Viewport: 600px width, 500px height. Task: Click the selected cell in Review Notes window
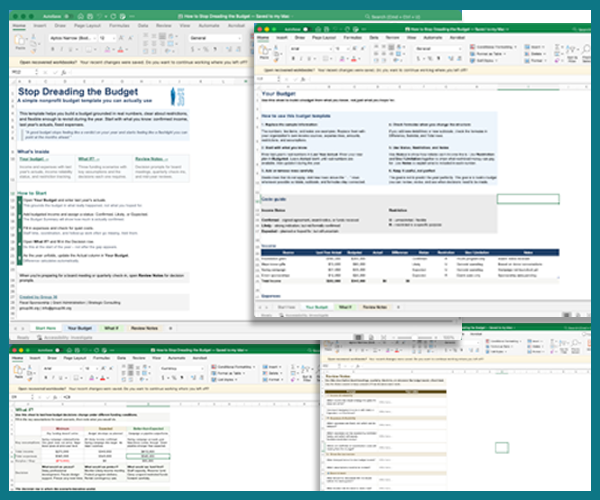(x=502, y=448)
